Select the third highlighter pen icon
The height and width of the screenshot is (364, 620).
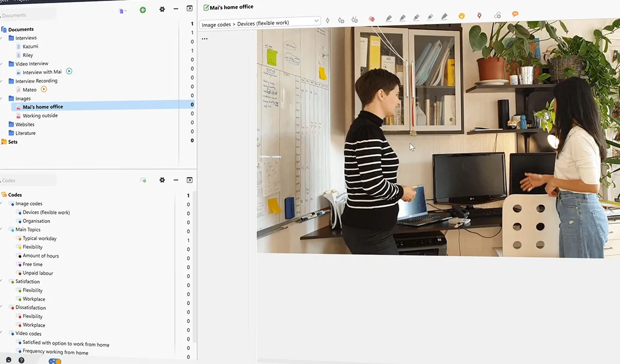pos(417,17)
